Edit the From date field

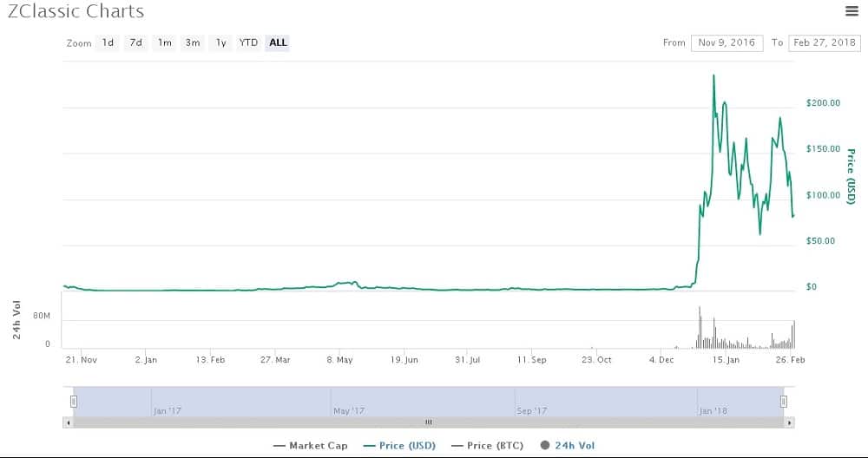[727, 43]
